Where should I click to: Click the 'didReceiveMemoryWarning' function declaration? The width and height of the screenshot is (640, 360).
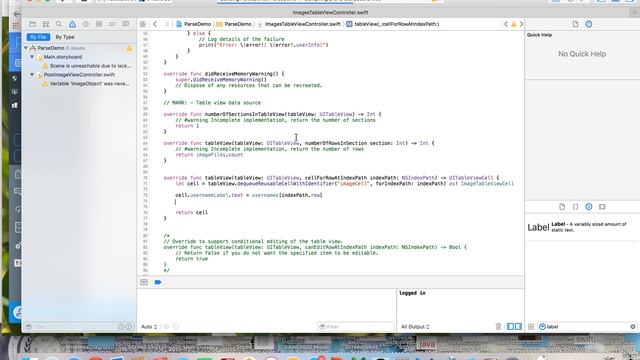(x=224, y=74)
